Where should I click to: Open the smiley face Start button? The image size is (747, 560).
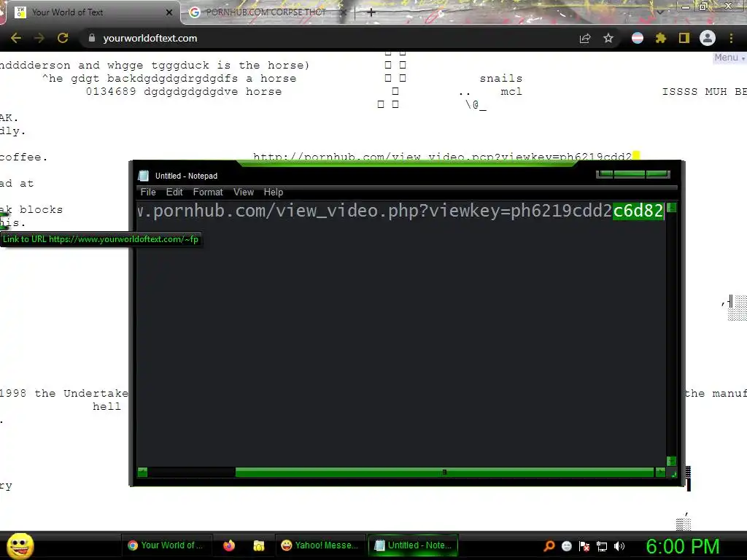(20, 545)
